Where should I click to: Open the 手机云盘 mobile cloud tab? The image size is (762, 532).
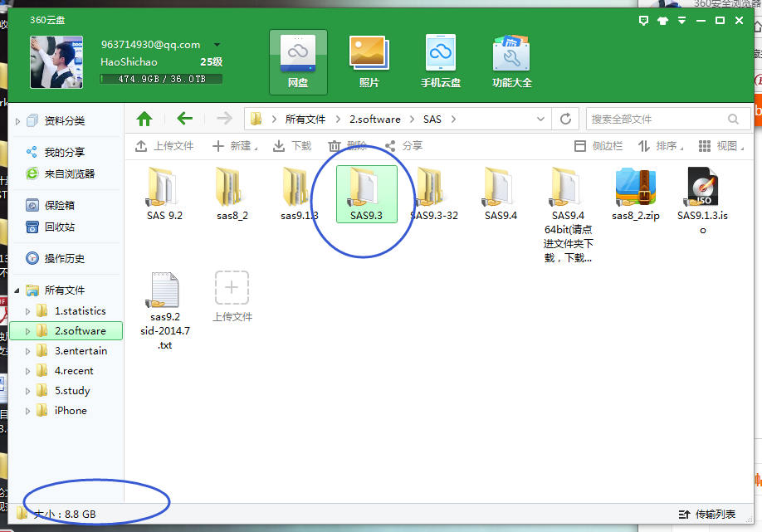[440, 62]
